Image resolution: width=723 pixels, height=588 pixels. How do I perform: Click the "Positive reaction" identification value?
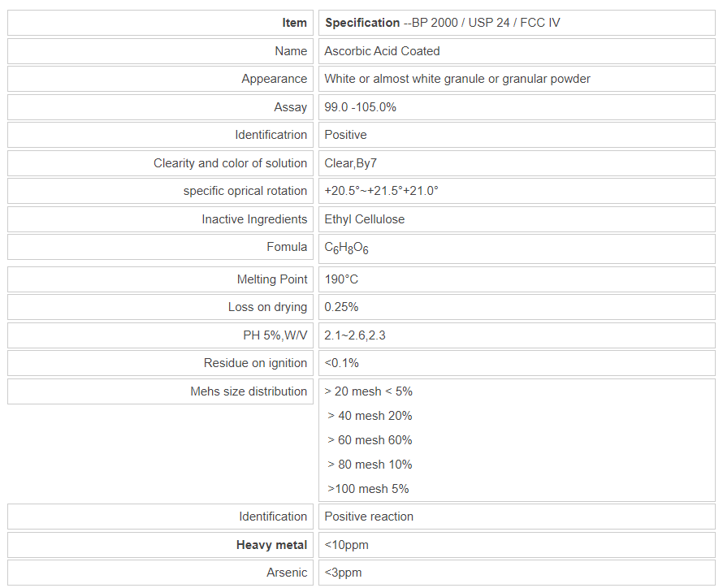click(369, 517)
